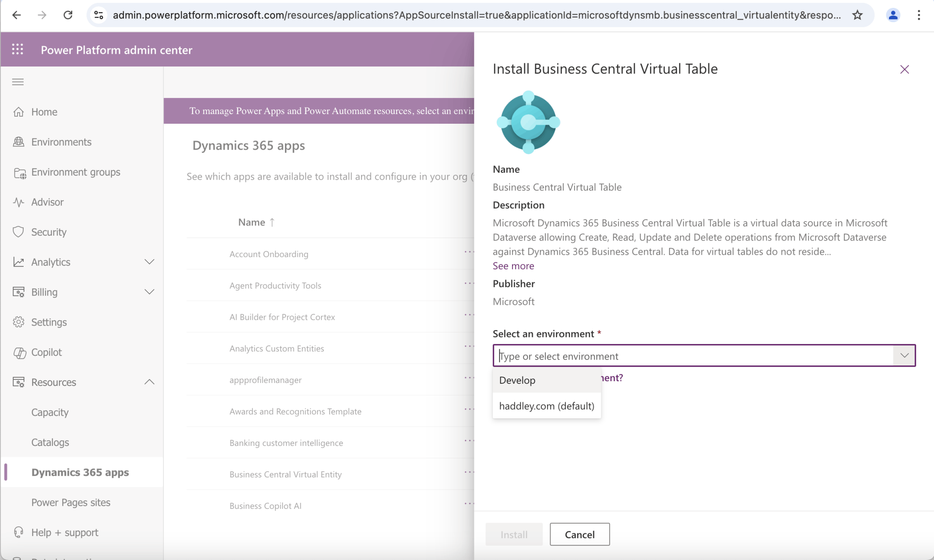
Task: Collapse the navigation hamburger menu
Action: coord(18,82)
